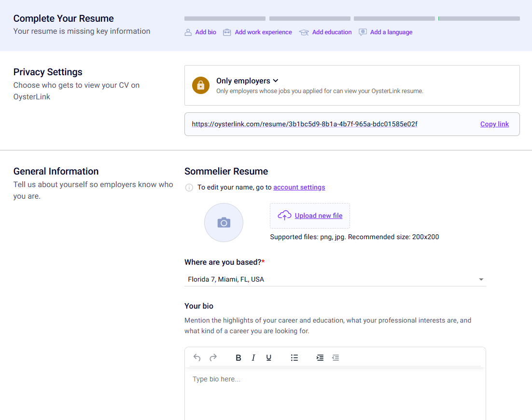The width and height of the screenshot is (532, 420).
Task: Go to account settings
Action: pos(299,187)
